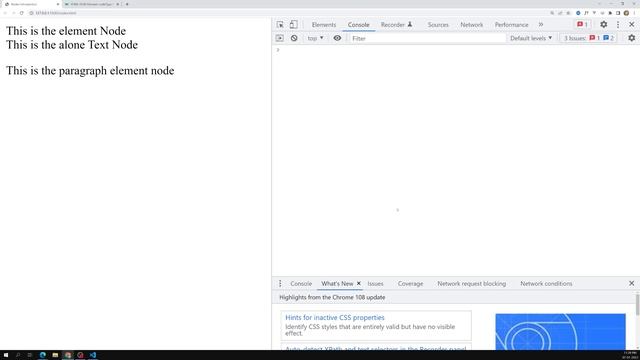The width and height of the screenshot is (640, 360).
Task: Click the console prompt input line
Action: click(x=456, y=50)
